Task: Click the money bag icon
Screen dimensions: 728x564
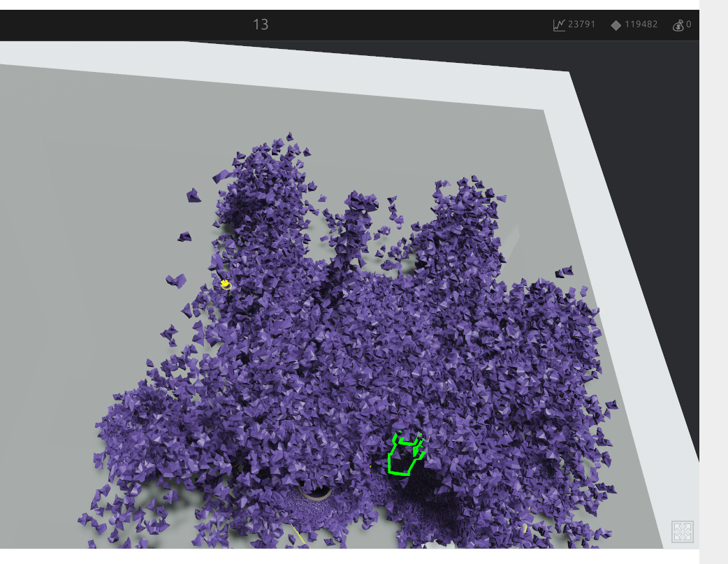Action: coord(678,25)
